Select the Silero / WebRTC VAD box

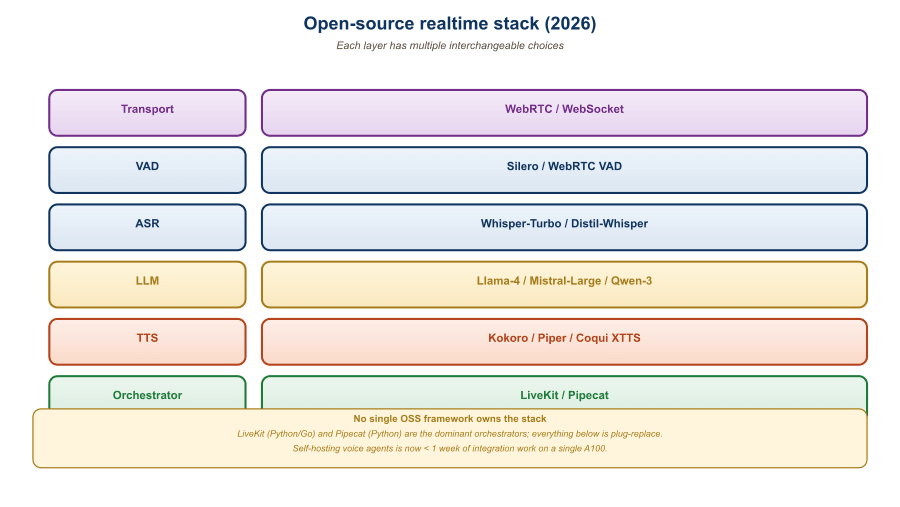564,170
